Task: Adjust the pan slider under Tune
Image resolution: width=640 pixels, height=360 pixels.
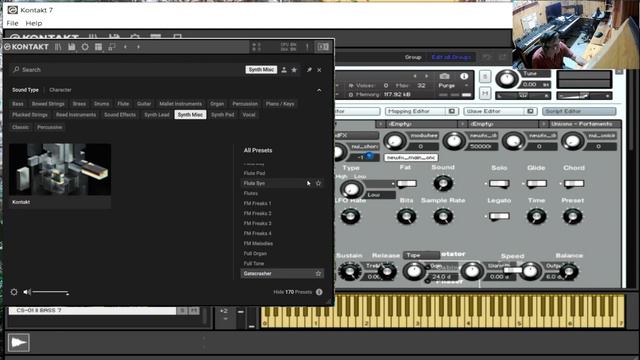Action: coord(523,96)
